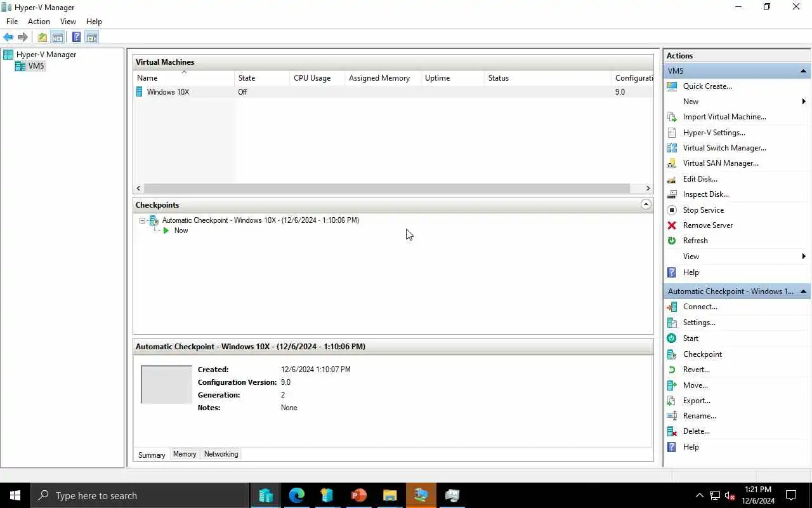The image size is (812, 508).
Task: Click Hyper-V Settings icon
Action: click(x=672, y=133)
